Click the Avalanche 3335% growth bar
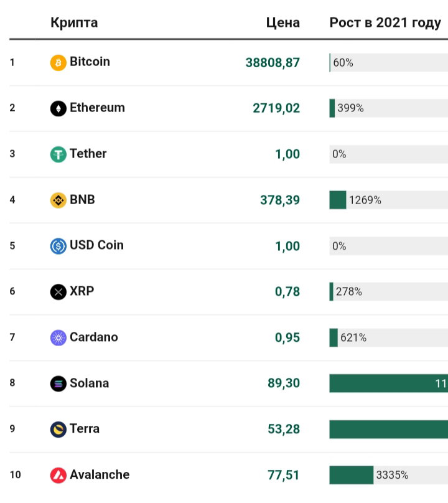This screenshot has height=503, width=448. pos(351,475)
